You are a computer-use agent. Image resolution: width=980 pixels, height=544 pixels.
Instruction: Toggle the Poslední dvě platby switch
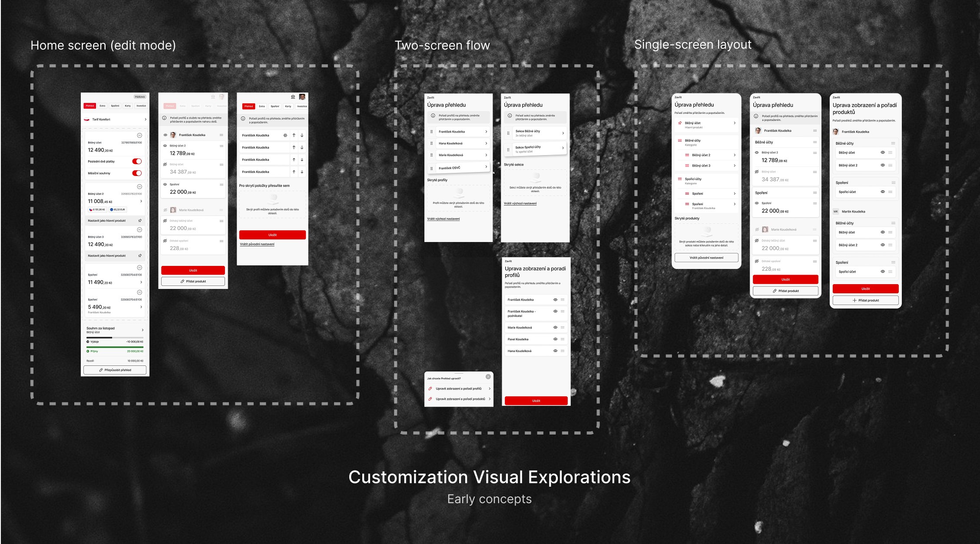coord(137,161)
